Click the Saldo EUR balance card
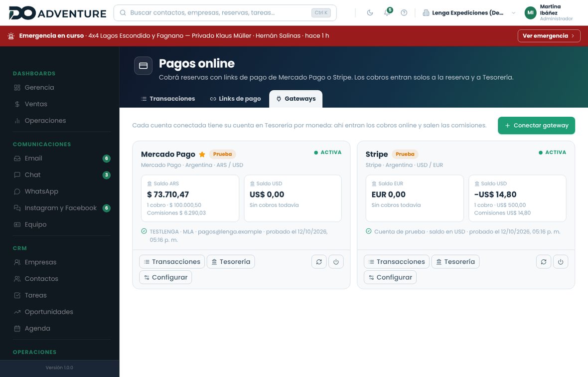The height and width of the screenshot is (377, 588). coord(415,198)
